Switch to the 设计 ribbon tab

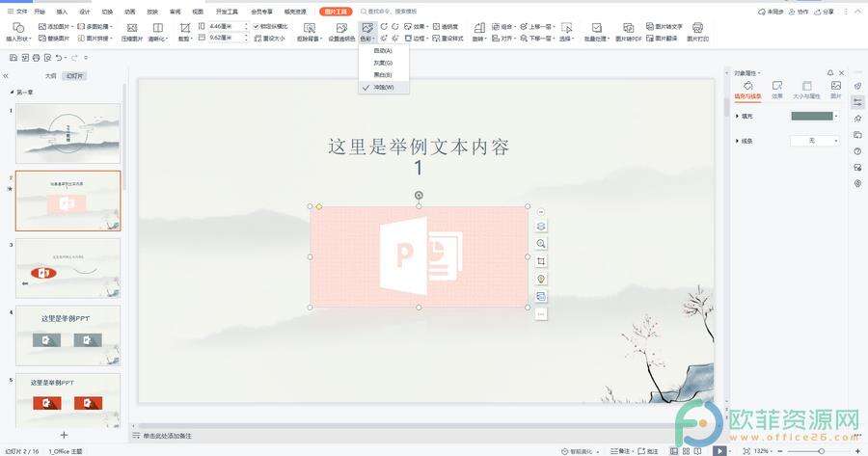[x=85, y=11]
